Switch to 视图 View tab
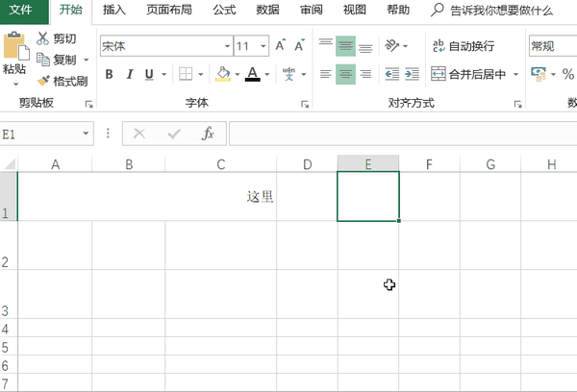Screen dimensions: 577x392 coord(355,10)
